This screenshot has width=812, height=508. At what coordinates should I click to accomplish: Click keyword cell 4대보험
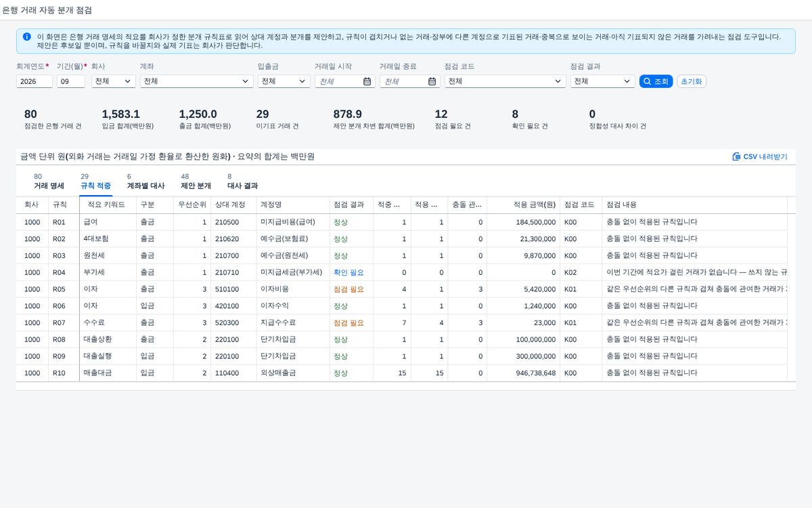(96, 239)
